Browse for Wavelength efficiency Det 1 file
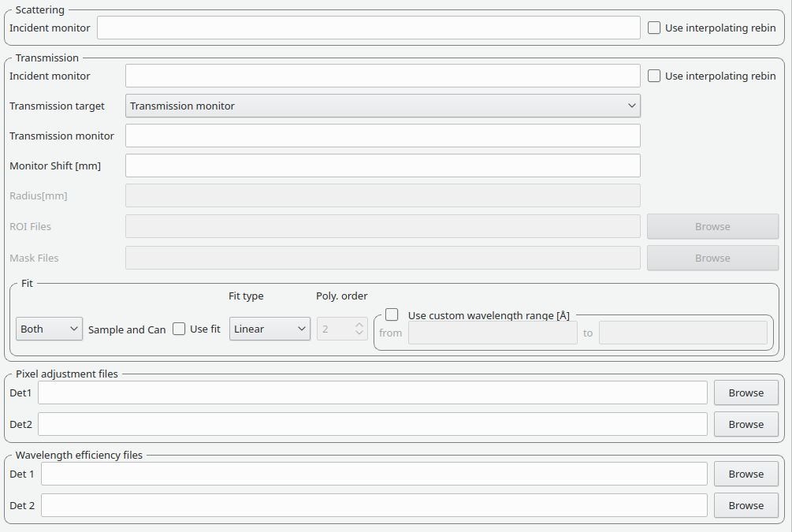792x532 pixels. 746,474
